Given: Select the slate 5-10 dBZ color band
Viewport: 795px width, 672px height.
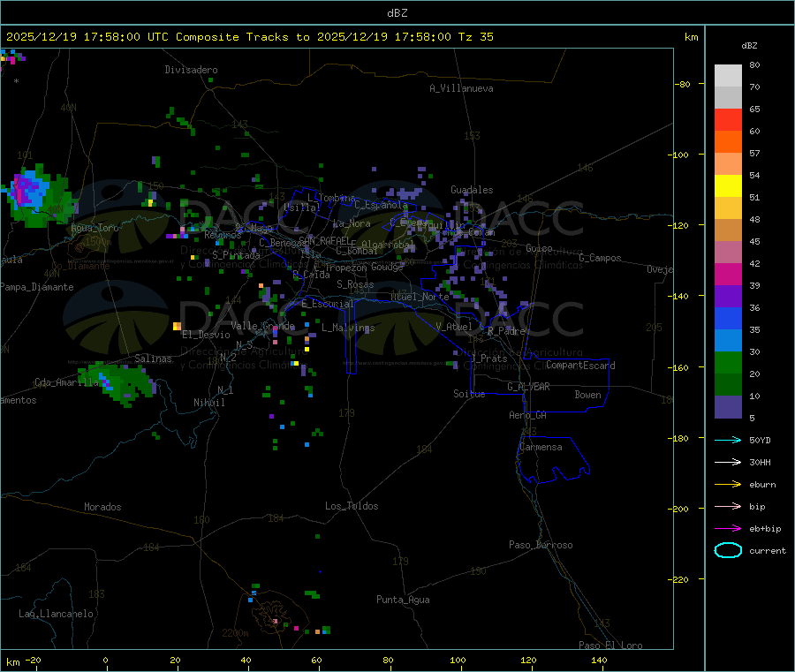Looking at the screenshot, I should pyautogui.click(x=728, y=407).
